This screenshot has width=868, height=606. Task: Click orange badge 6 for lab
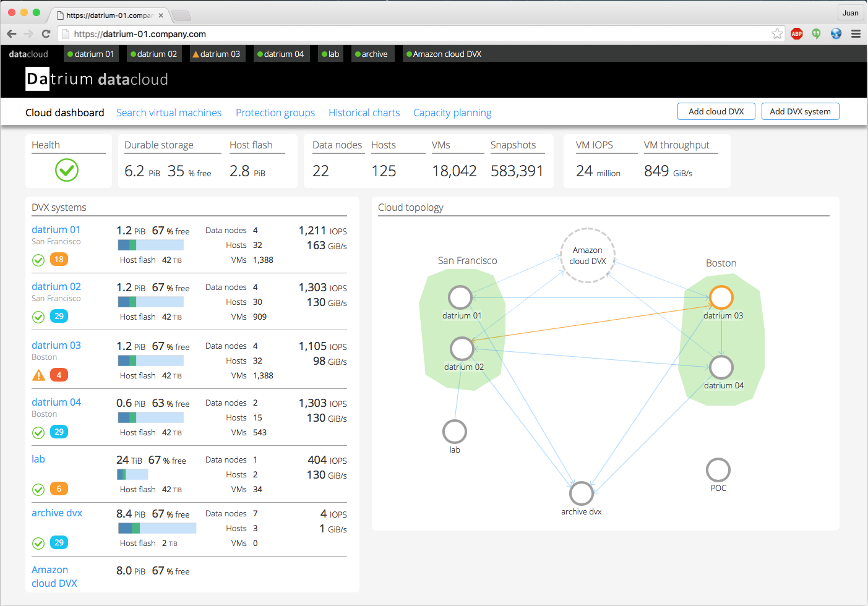pyautogui.click(x=59, y=489)
